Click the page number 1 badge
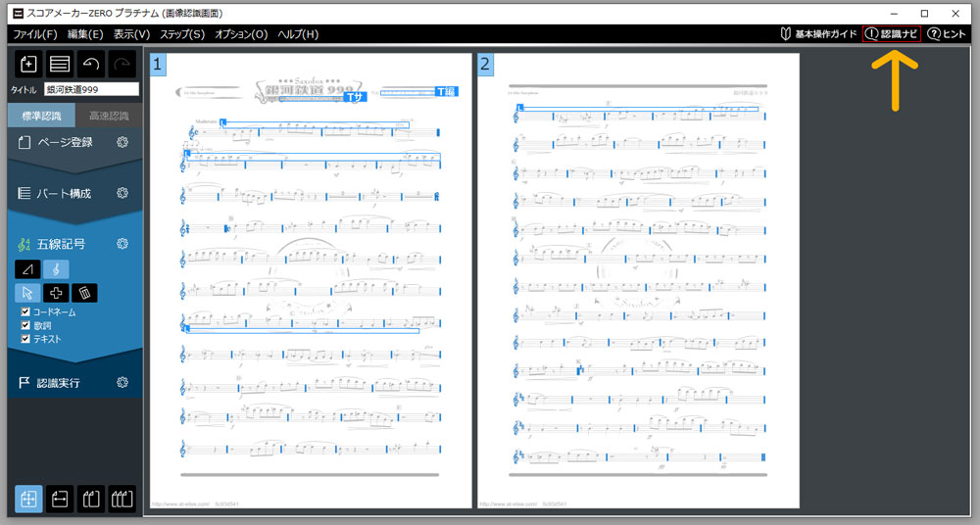The width and height of the screenshot is (980, 525). pos(158,64)
